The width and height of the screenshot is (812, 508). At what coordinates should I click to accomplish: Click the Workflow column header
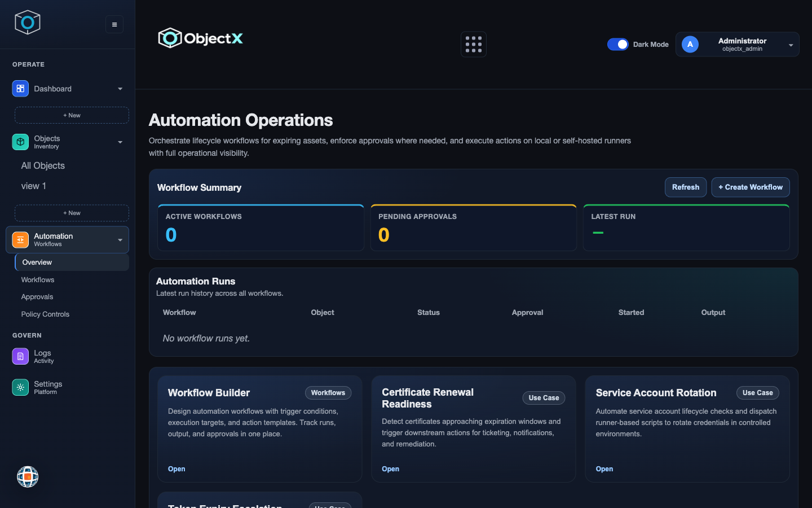pos(179,313)
